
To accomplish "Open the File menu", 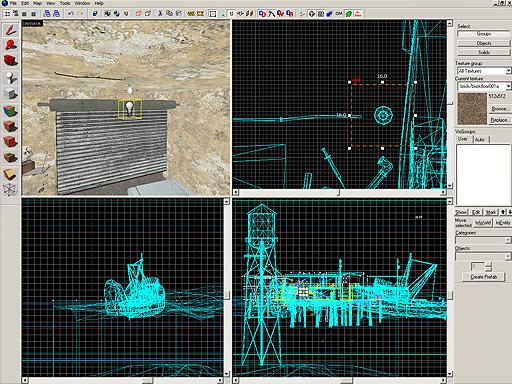I will tap(13, 3).
